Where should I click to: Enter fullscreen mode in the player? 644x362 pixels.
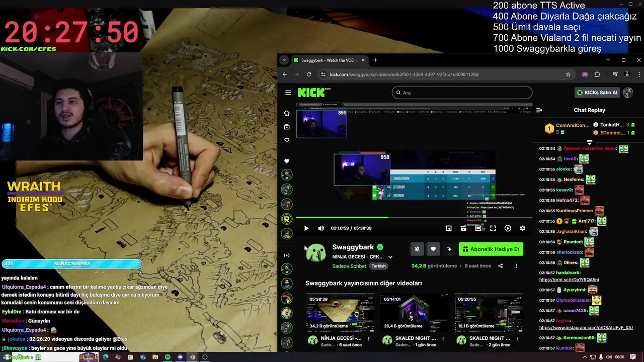[x=493, y=228]
